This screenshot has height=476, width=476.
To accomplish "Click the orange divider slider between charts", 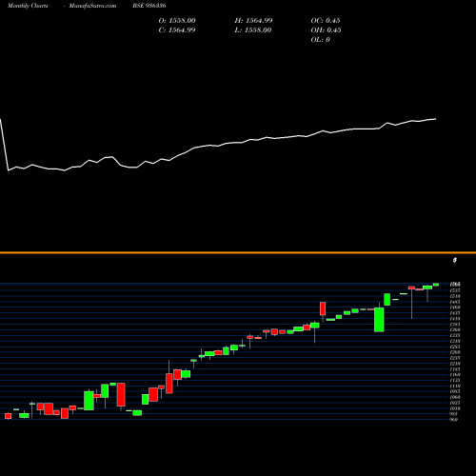I will pyautogui.click(x=238, y=252).
